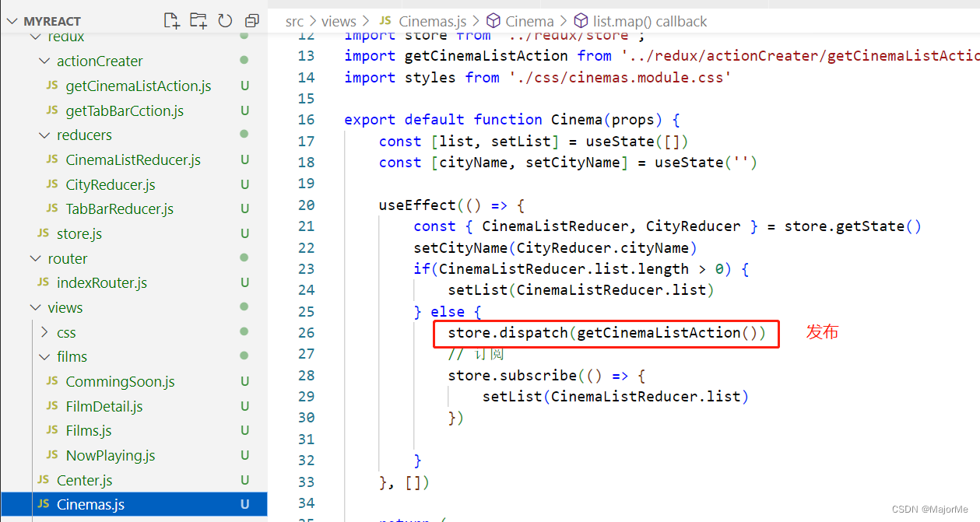Click the cube icon before list.map() breadcrumb
The image size is (980, 522).
coord(581,22)
